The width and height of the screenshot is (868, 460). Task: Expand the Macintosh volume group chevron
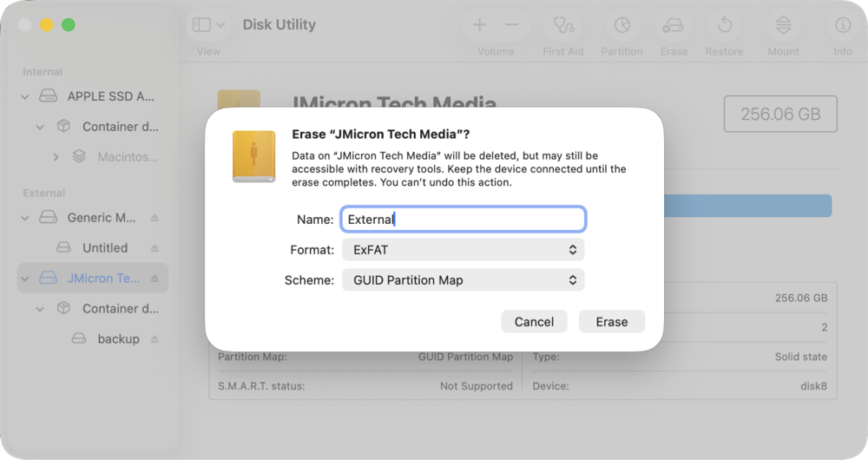(x=56, y=157)
